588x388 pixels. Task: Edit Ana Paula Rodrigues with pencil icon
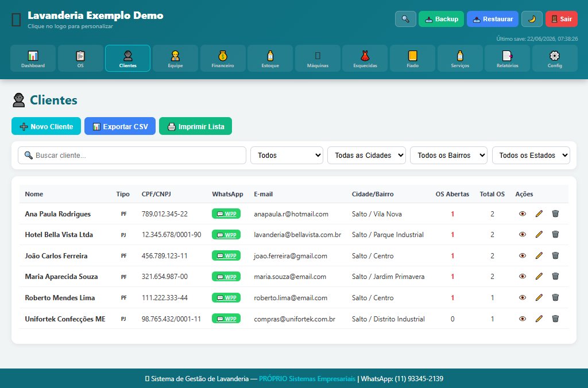539,214
